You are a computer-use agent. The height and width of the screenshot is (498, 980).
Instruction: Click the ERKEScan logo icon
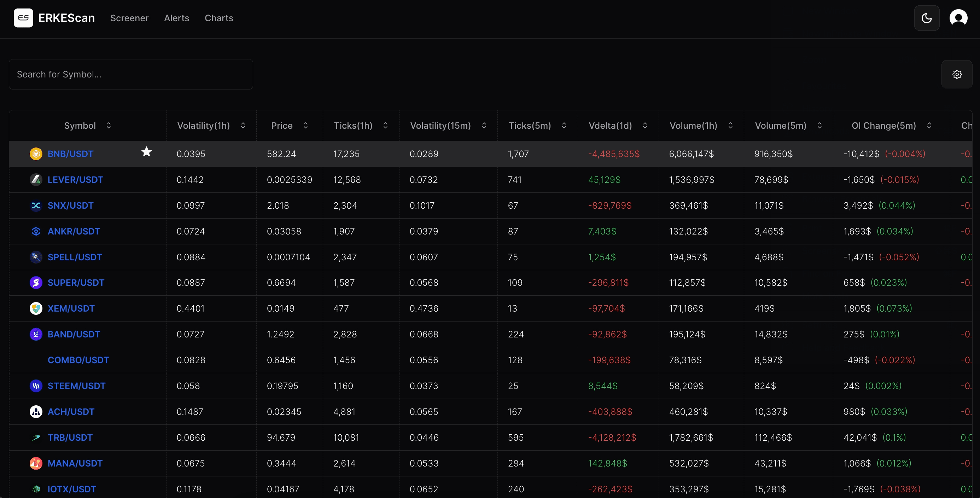pos(23,18)
